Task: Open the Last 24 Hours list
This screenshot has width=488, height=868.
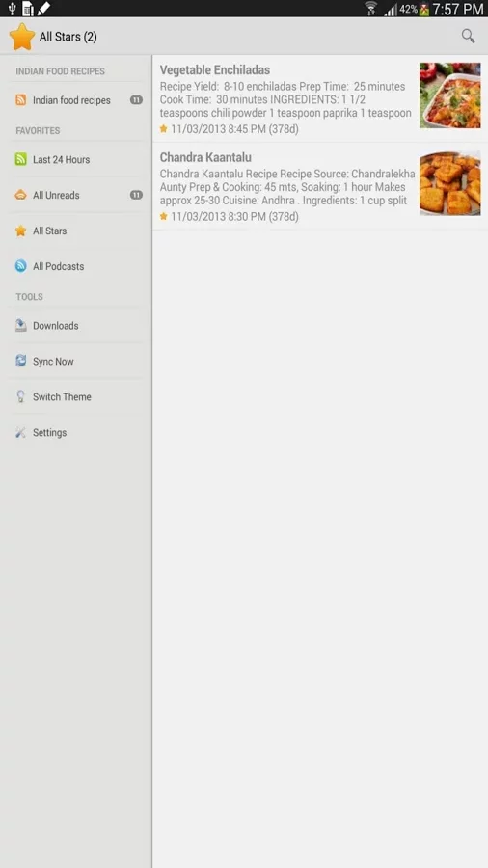Action: coord(76,159)
